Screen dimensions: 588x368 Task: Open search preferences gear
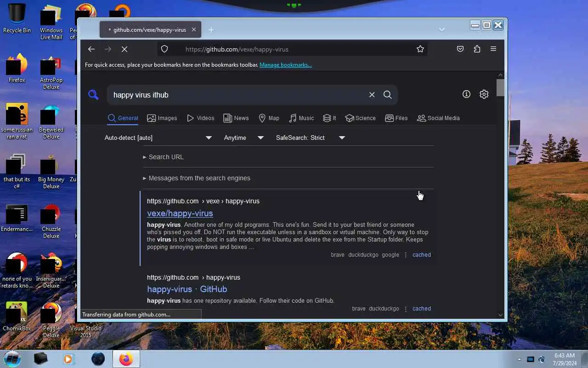click(x=484, y=94)
